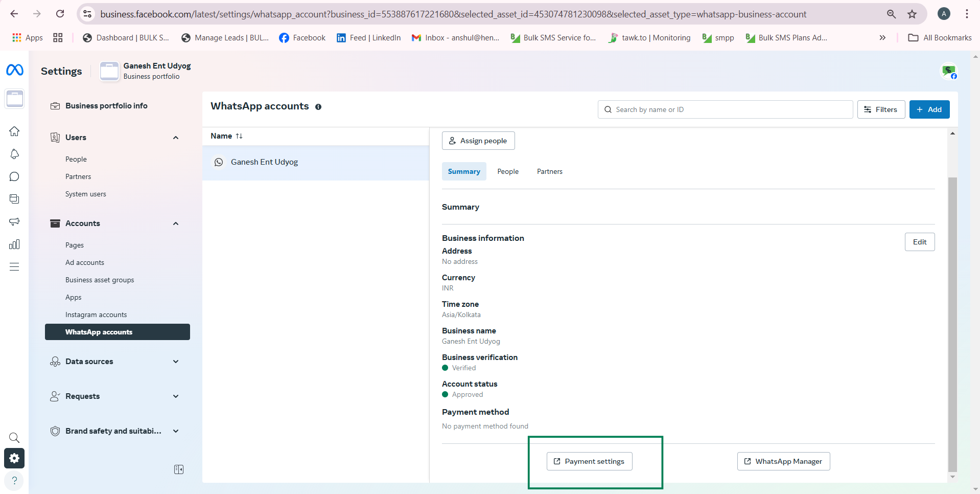The image size is (980, 494).
Task: Click the Add button
Action: pos(929,109)
